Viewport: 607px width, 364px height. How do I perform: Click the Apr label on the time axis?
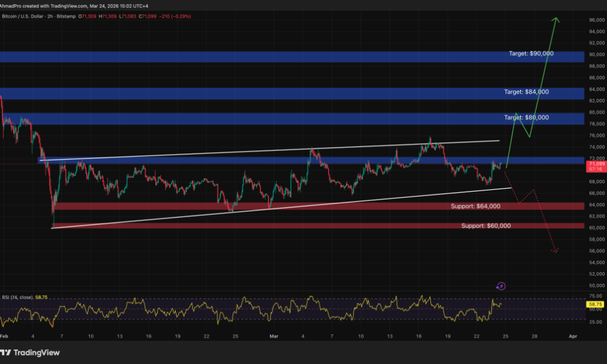[572, 335]
